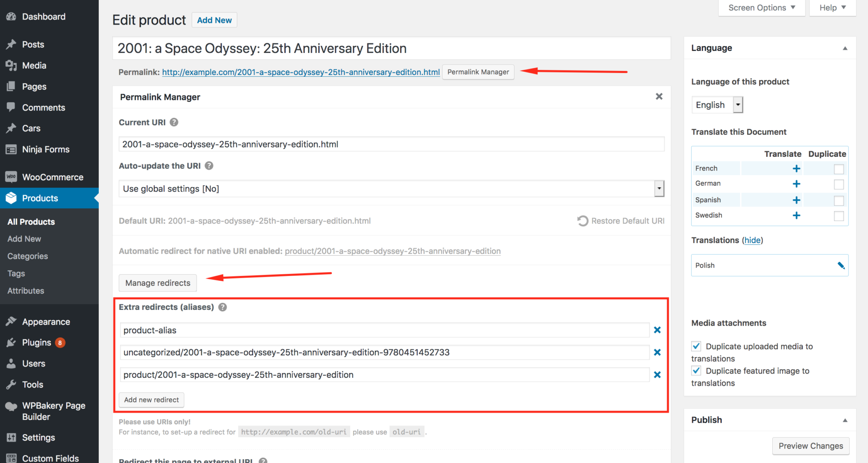Tick the French duplicate checkbox
The image size is (868, 463).
839,169
